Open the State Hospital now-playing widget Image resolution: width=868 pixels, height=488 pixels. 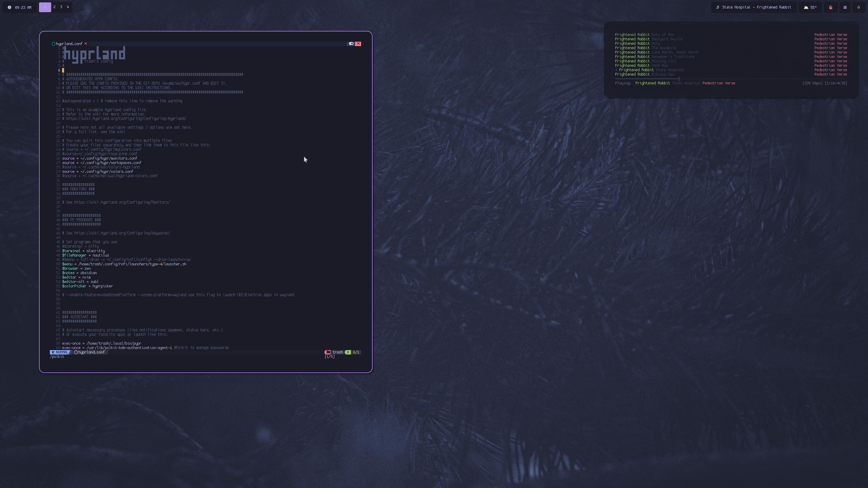coord(754,7)
